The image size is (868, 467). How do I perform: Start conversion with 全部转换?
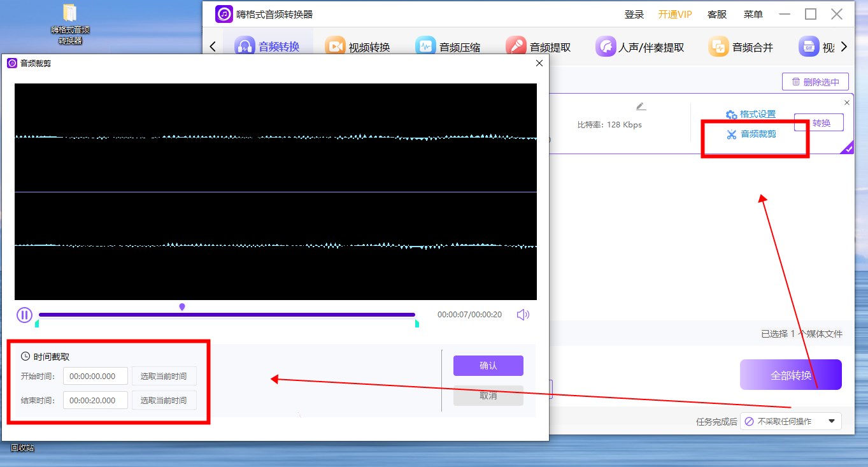tap(791, 375)
